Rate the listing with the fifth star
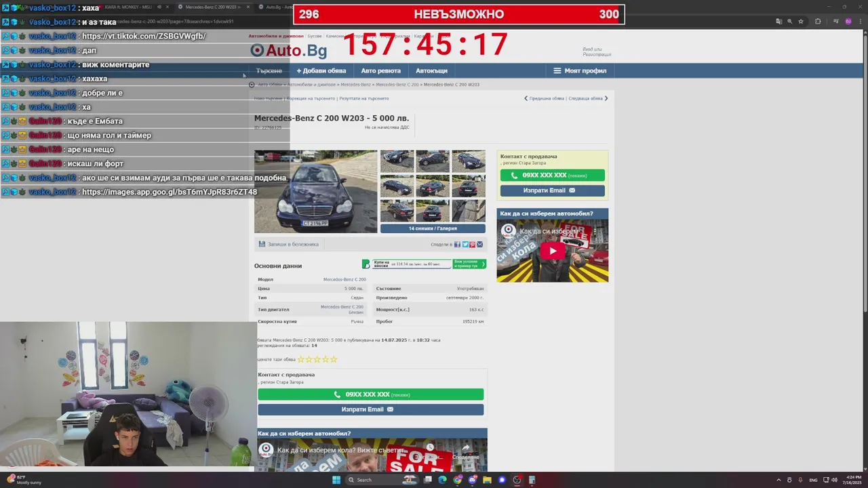 tap(334, 359)
